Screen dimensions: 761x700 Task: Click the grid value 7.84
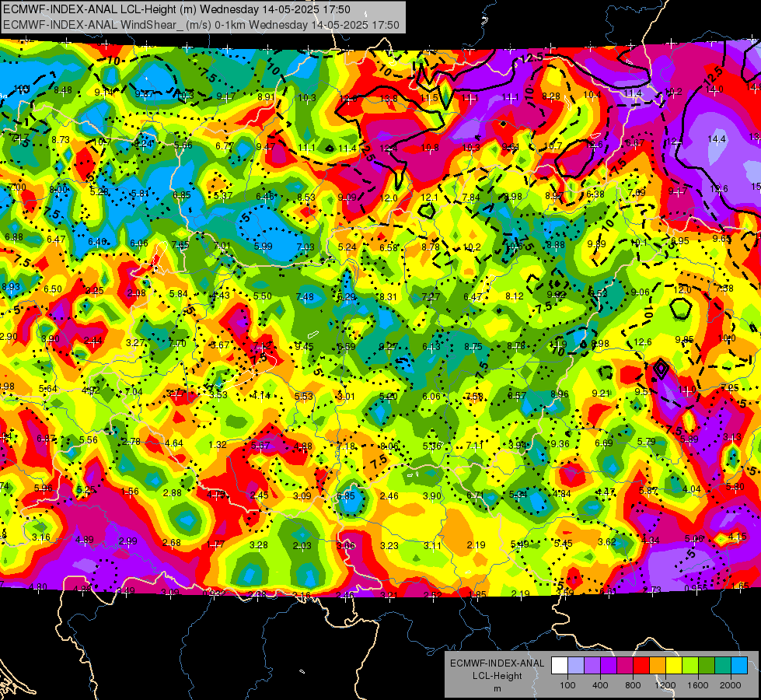(x=471, y=198)
